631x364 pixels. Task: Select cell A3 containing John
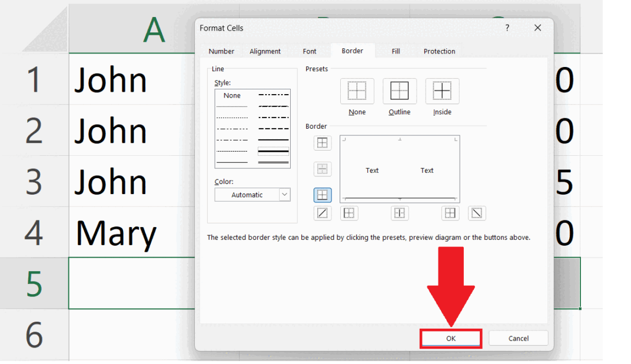click(132, 181)
